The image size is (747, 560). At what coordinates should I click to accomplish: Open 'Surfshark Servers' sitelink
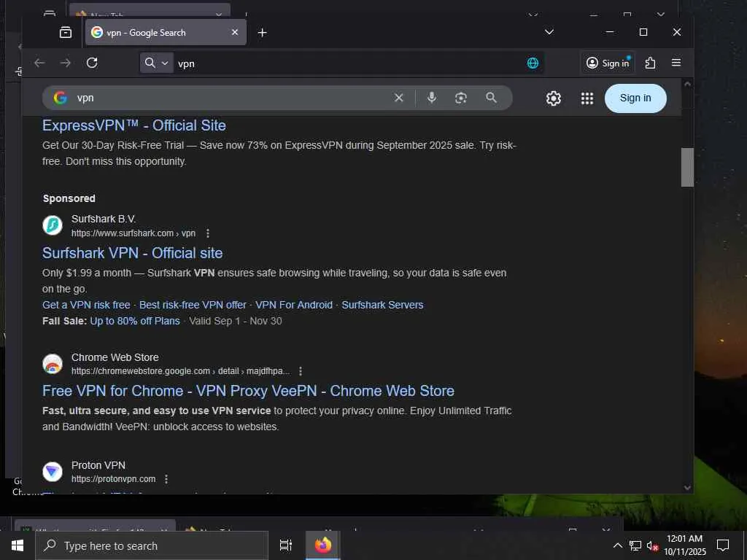(382, 305)
